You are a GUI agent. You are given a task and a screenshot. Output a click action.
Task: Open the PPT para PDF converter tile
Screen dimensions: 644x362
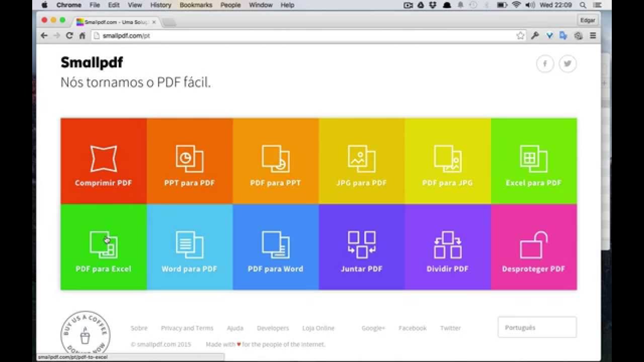click(190, 161)
